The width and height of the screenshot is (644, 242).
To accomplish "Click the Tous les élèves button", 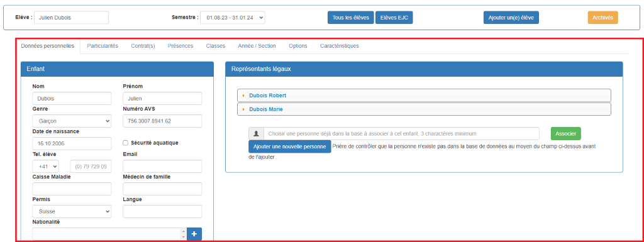I will pyautogui.click(x=351, y=18).
